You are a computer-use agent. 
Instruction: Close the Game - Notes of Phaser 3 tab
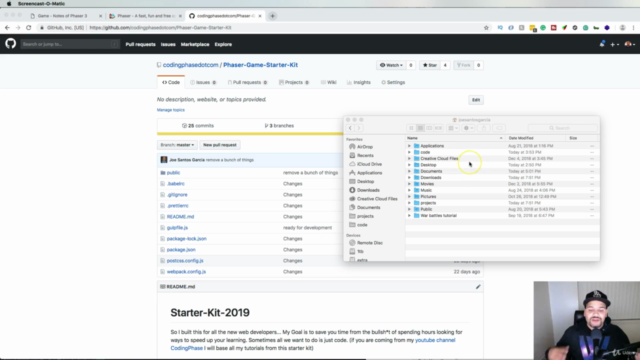click(x=100, y=16)
